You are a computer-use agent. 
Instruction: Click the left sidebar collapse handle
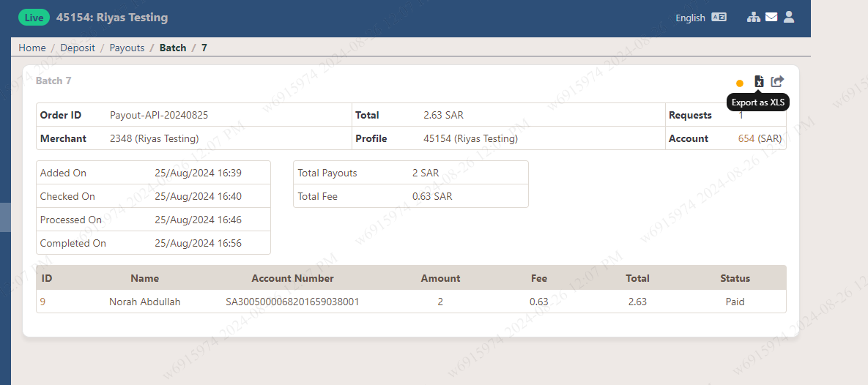pos(5,217)
